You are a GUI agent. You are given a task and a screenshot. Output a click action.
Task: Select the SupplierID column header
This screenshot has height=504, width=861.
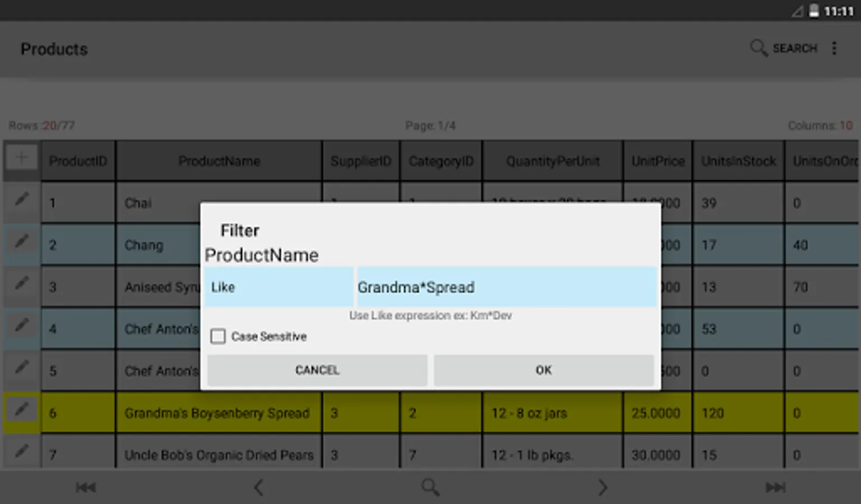(x=361, y=161)
